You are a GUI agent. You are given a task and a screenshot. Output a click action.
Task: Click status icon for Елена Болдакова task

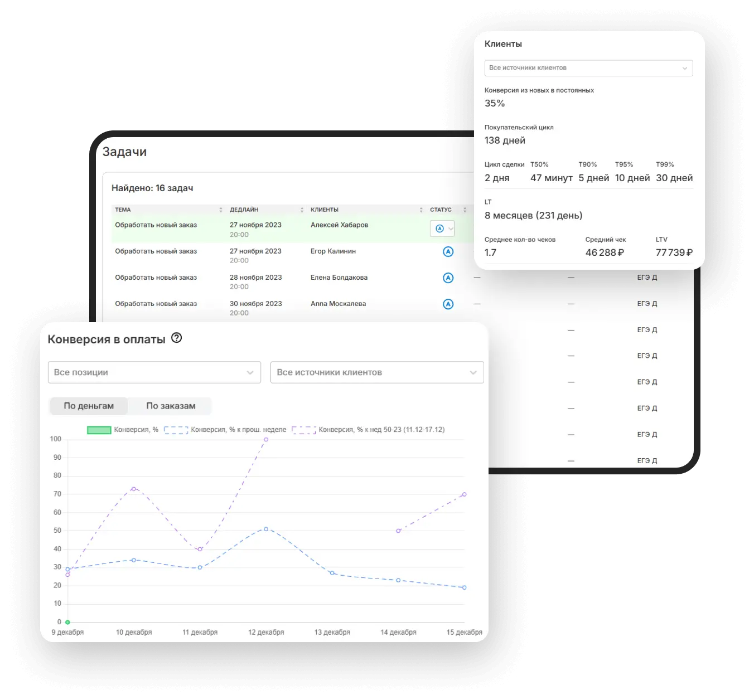pyautogui.click(x=448, y=278)
